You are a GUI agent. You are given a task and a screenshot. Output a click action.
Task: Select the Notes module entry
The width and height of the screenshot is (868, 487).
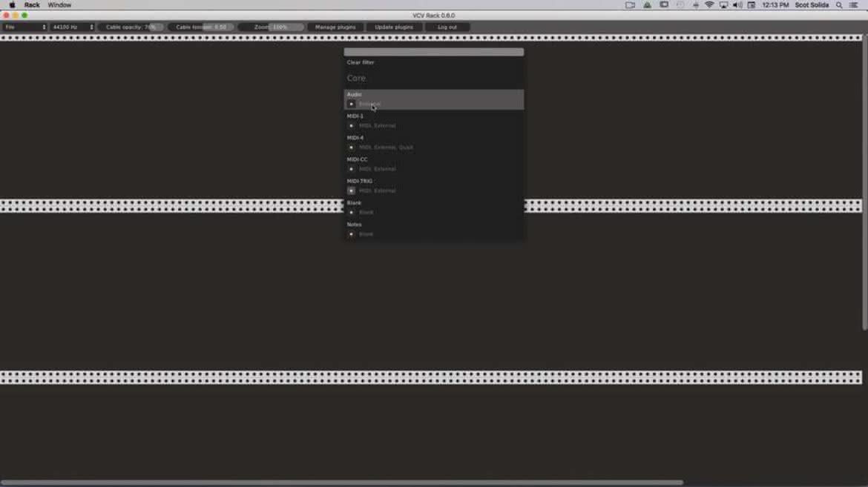tap(434, 229)
